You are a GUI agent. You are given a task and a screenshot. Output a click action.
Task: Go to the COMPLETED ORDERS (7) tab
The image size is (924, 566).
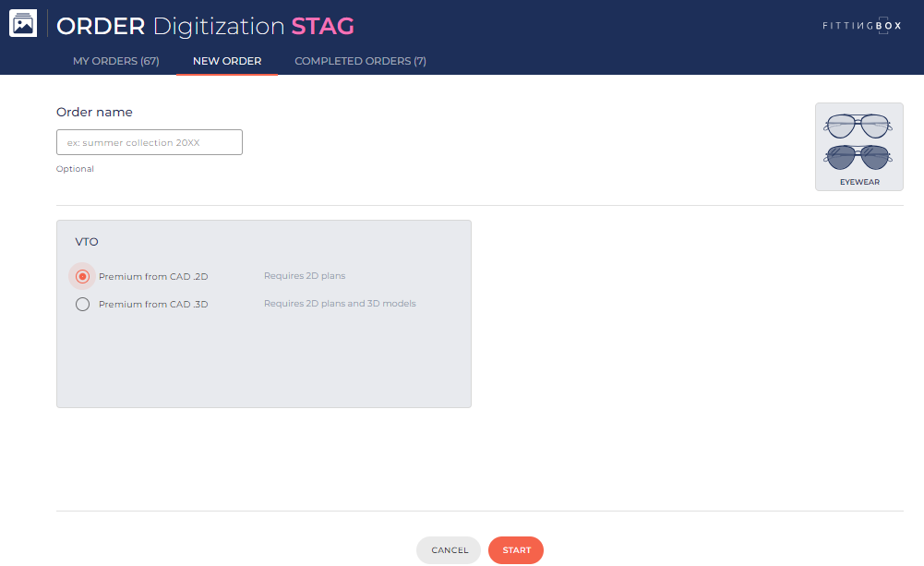coord(360,62)
